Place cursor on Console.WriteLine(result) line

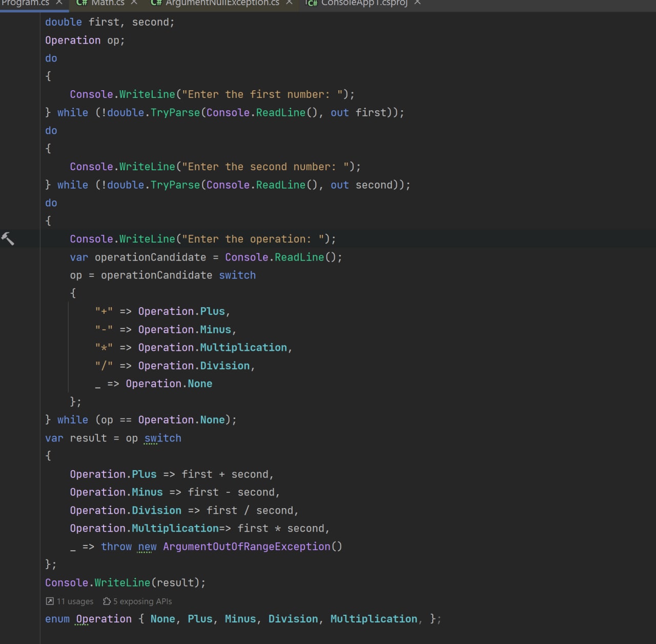point(125,582)
